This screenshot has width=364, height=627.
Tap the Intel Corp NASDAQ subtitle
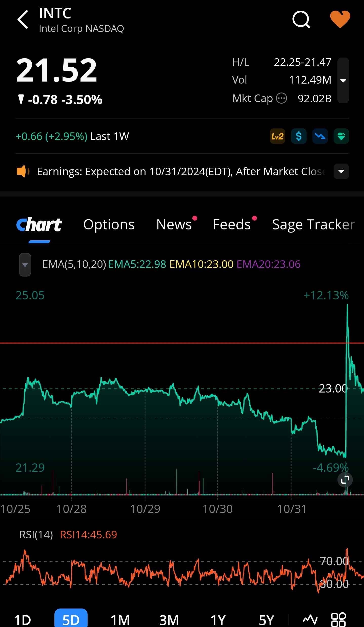click(82, 29)
